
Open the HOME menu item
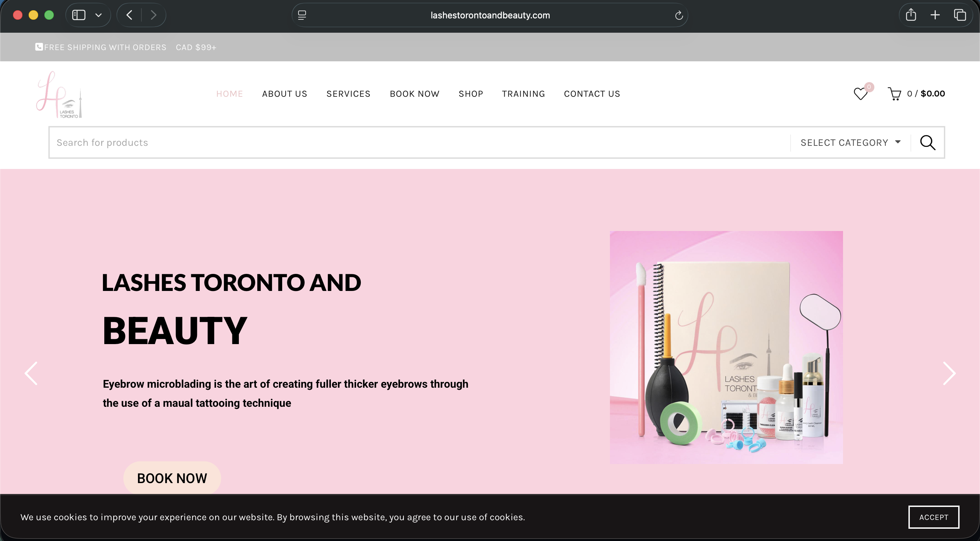[229, 94]
